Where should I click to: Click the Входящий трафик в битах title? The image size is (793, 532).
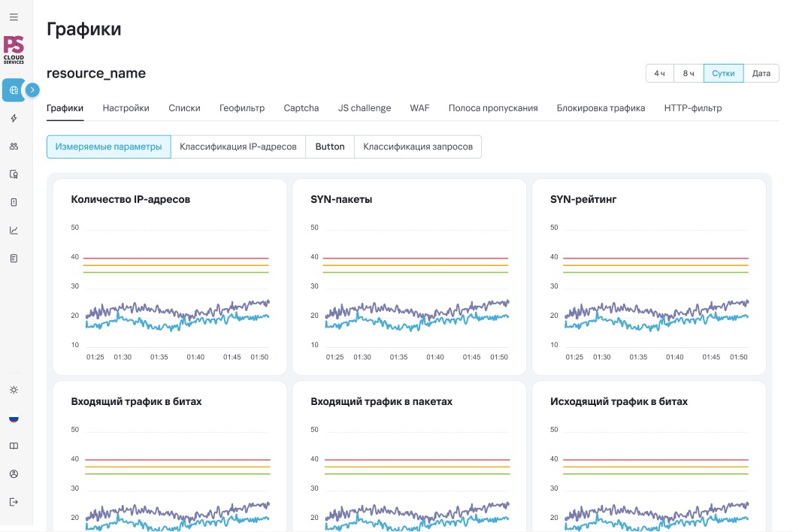click(136, 401)
